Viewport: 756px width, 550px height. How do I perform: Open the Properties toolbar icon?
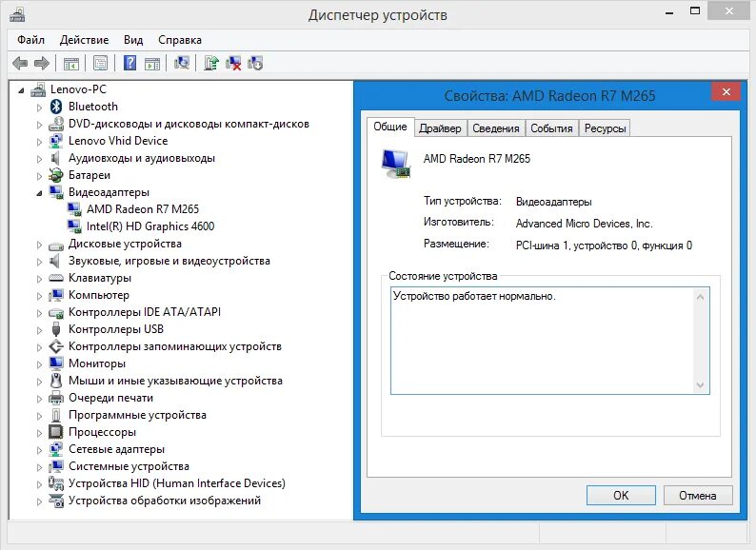[100, 63]
